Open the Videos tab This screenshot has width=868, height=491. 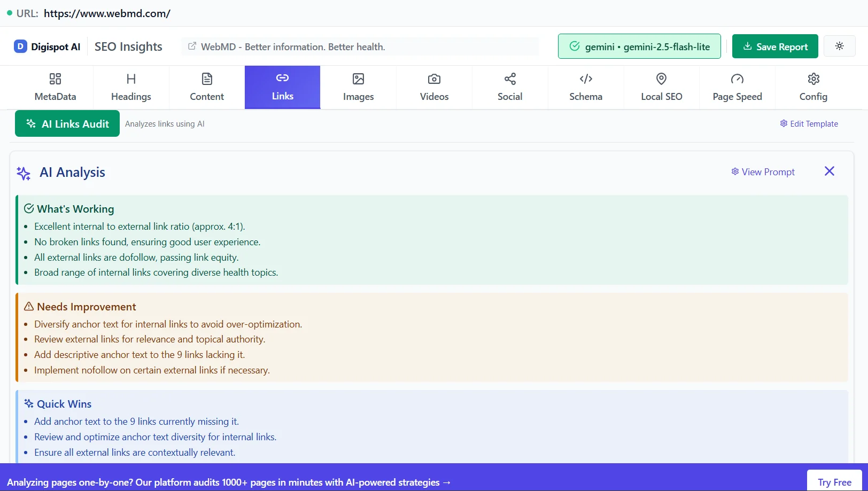coord(434,88)
